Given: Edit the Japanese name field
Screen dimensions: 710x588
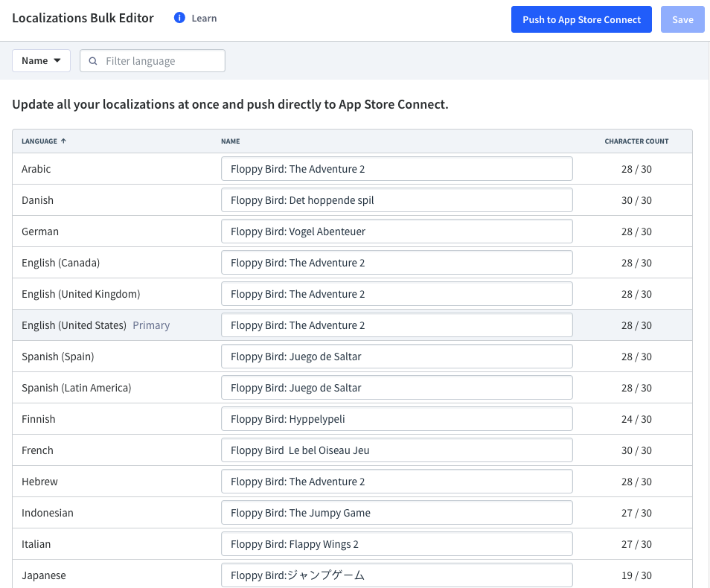Looking at the screenshot, I should [x=397, y=575].
